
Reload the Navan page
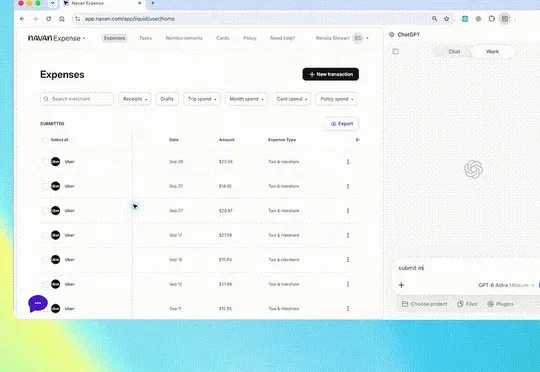coord(49,19)
